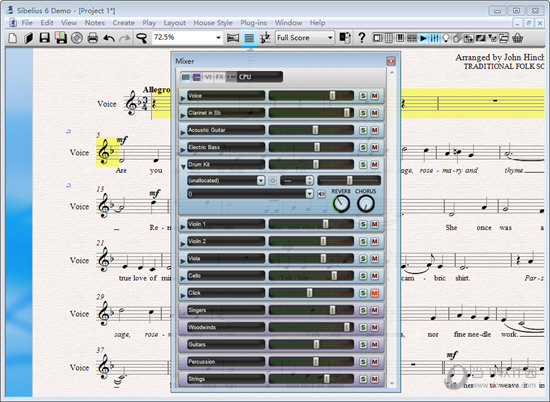Toggle the Playback window icon
This screenshot has width=550, height=402.
(x=423, y=38)
